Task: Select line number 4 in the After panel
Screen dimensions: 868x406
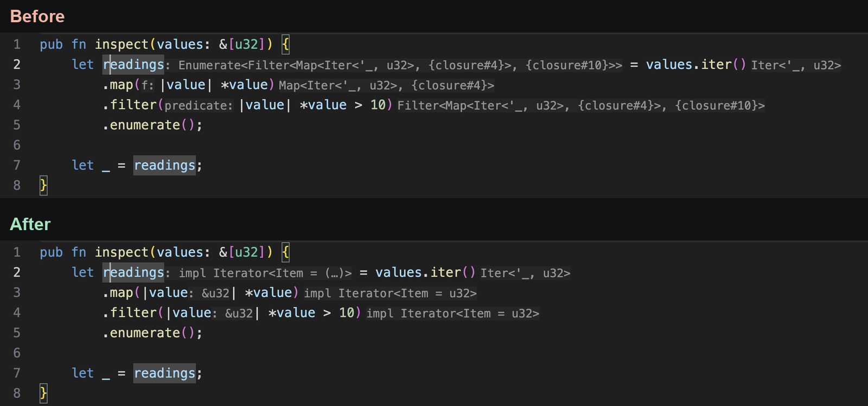Action: point(17,313)
